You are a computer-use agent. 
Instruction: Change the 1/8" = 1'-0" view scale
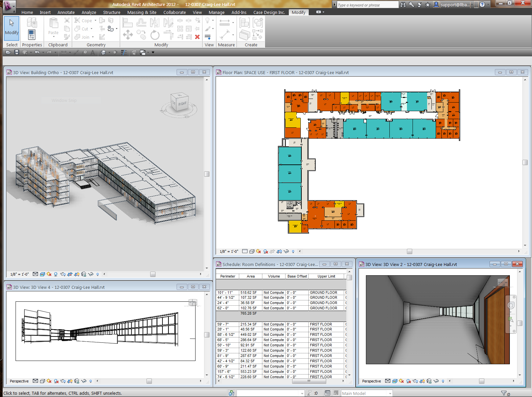[228, 251]
